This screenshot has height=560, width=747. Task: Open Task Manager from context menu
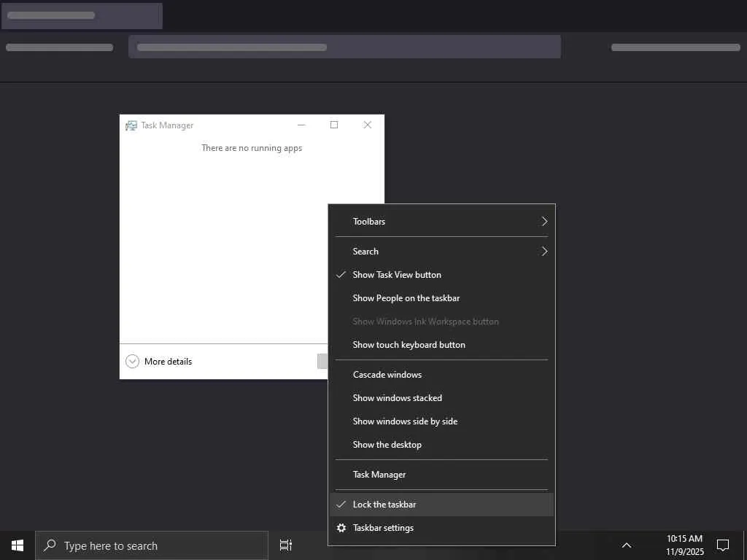pyautogui.click(x=441, y=475)
